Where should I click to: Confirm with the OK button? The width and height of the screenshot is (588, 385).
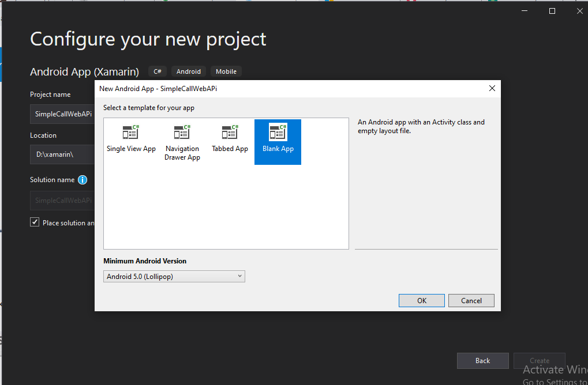tap(421, 300)
